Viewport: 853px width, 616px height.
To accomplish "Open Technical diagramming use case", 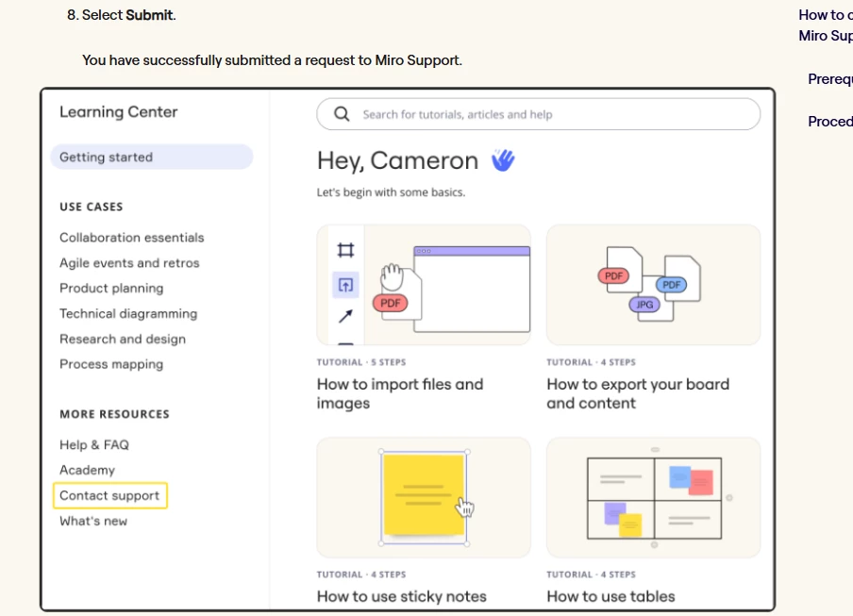I will pyautogui.click(x=128, y=314).
